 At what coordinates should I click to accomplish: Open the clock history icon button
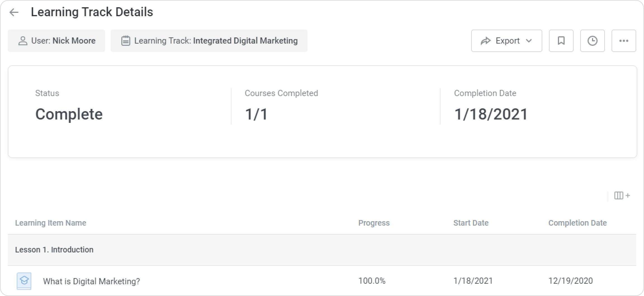592,41
